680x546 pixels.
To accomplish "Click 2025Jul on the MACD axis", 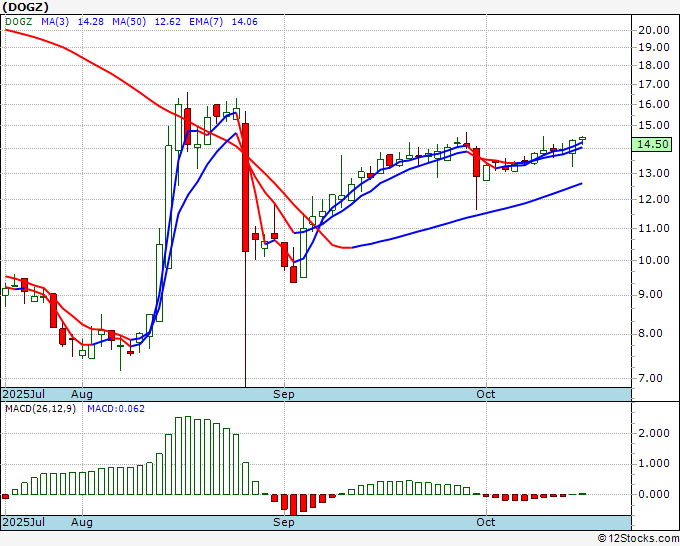I will coord(23,522).
